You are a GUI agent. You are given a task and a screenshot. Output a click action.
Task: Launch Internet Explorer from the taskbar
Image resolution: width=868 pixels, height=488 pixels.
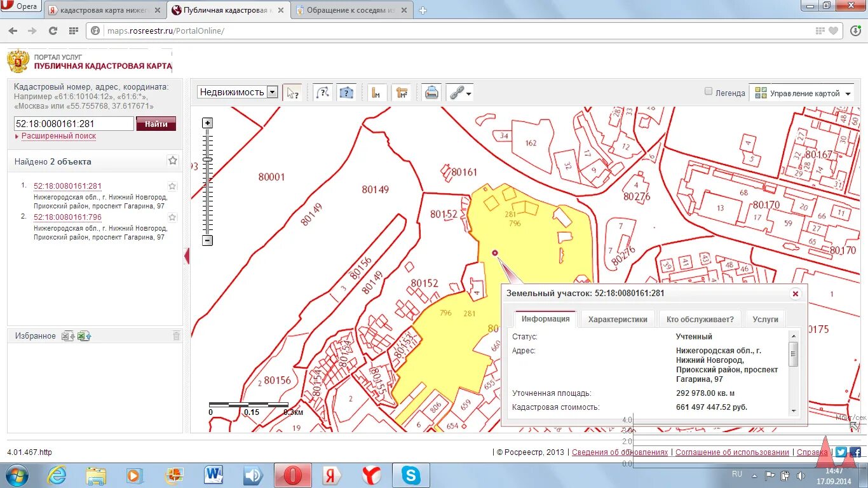(57, 475)
